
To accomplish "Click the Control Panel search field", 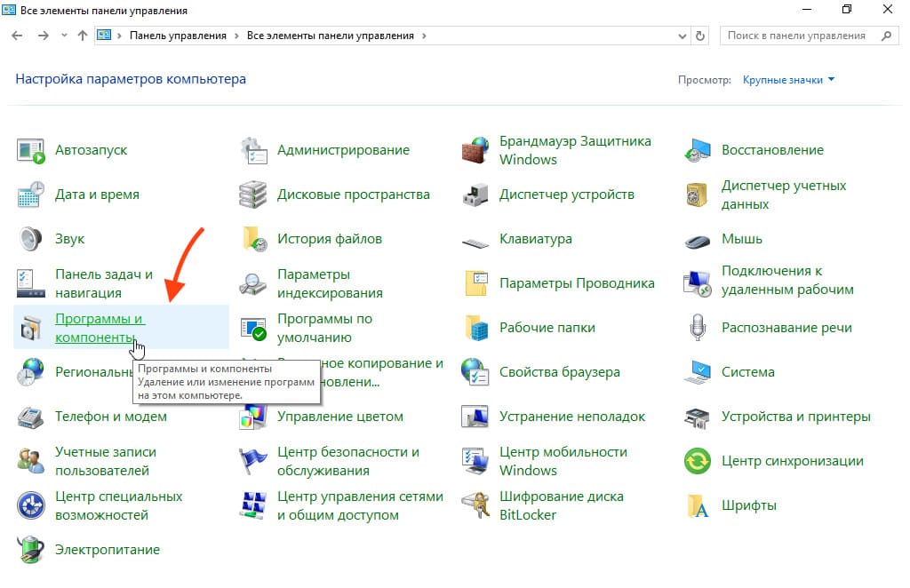I will [796, 36].
